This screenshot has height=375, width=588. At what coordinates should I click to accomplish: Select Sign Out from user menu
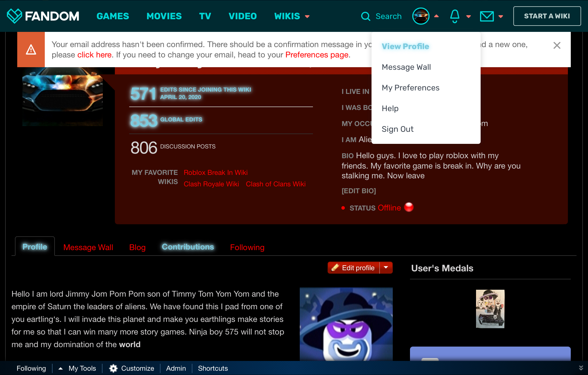397,129
